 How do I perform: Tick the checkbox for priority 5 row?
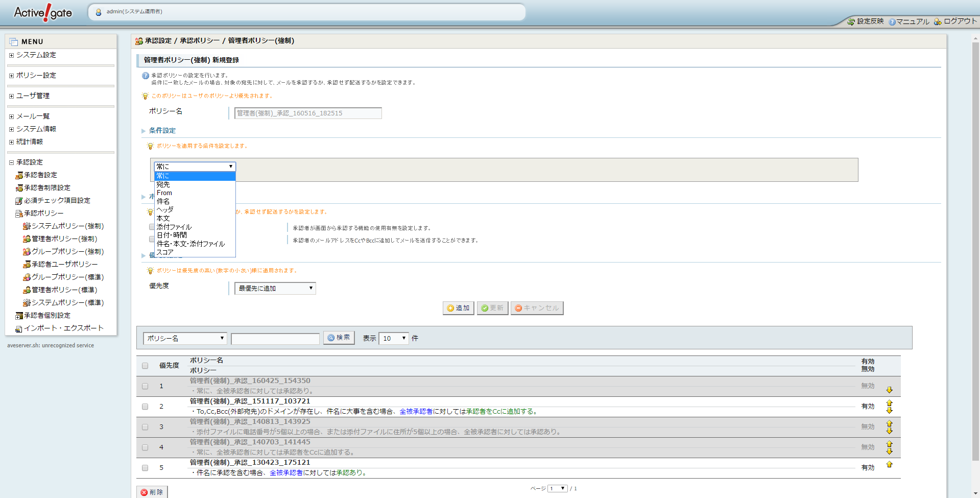coord(145,468)
